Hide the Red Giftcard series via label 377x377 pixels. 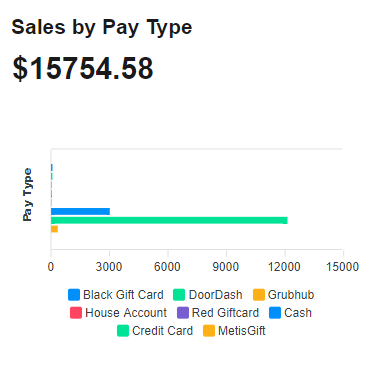point(225,313)
